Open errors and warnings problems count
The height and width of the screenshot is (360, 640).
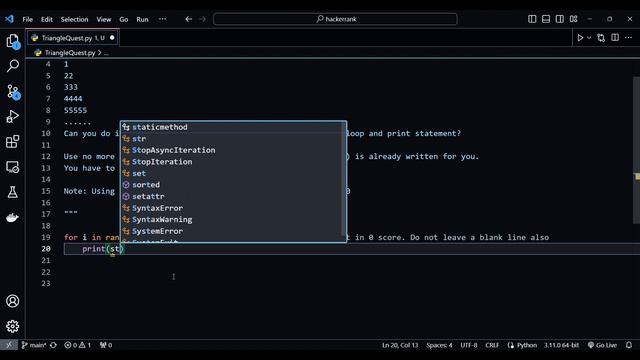point(78,345)
